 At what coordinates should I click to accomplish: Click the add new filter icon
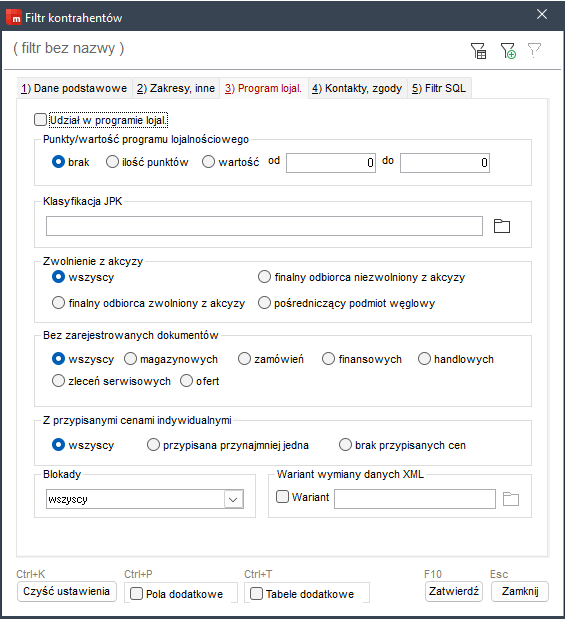[x=508, y=51]
